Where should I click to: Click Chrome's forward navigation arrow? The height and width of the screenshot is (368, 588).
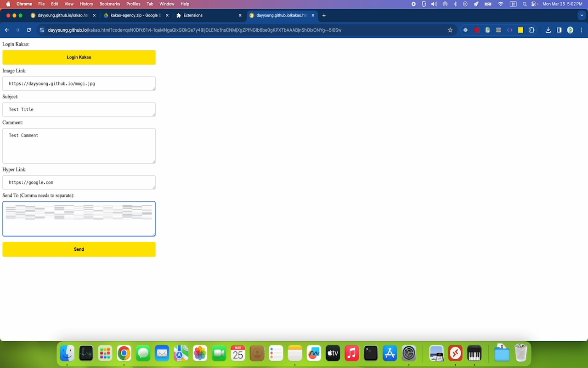point(18,30)
